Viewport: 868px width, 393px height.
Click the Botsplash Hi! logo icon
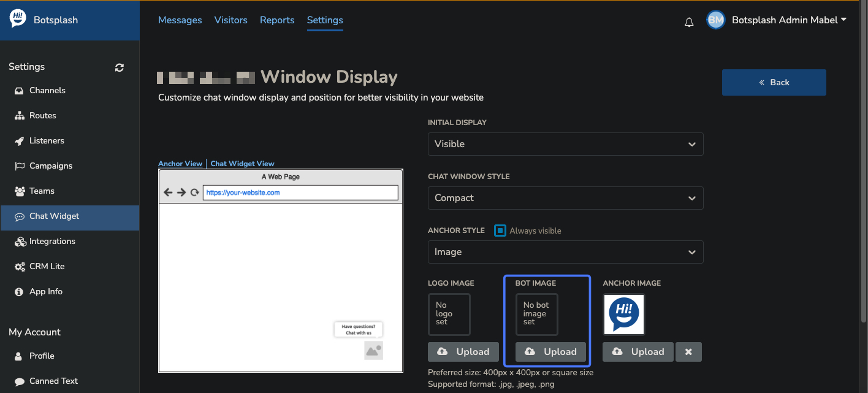tap(18, 19)
